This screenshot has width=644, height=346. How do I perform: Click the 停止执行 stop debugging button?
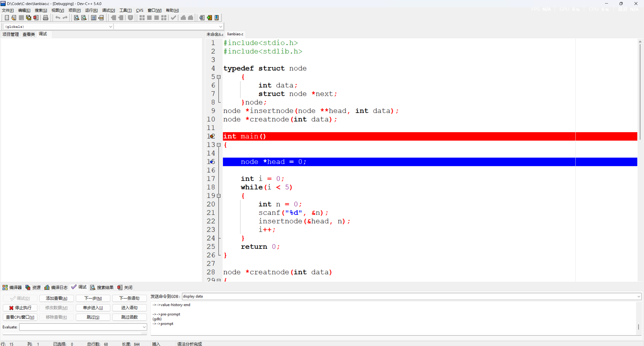tap(20, 308)
